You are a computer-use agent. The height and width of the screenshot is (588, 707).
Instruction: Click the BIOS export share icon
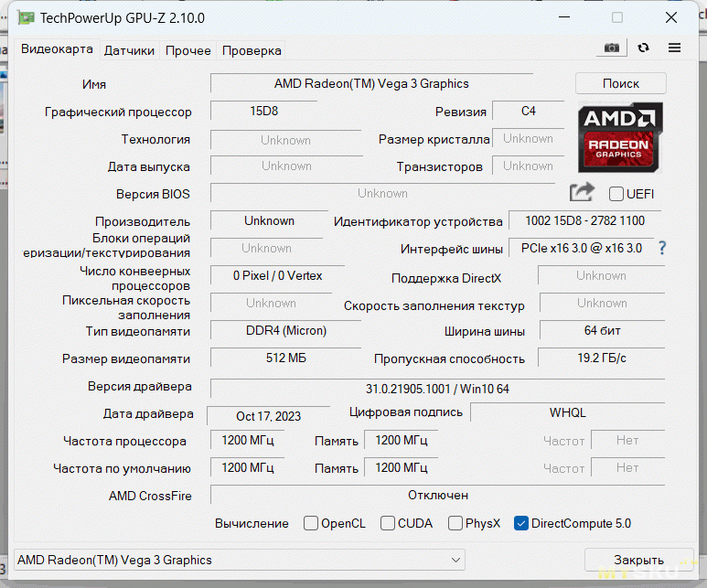point(582,192)
